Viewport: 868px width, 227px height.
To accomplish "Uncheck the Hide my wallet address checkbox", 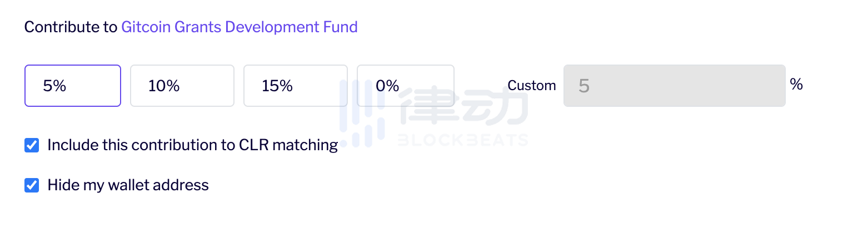I will 32,185.
